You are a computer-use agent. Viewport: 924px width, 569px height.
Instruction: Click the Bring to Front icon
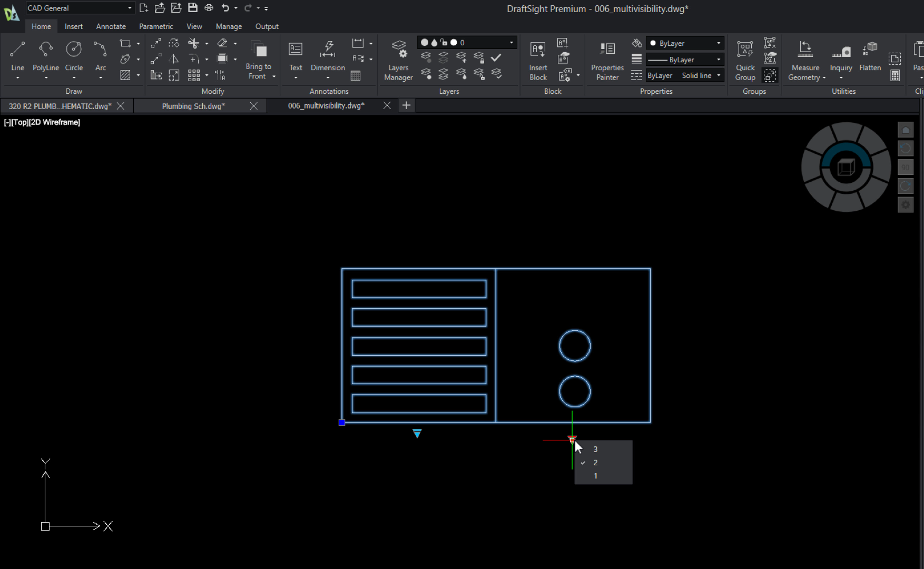[x=258, y=50]
